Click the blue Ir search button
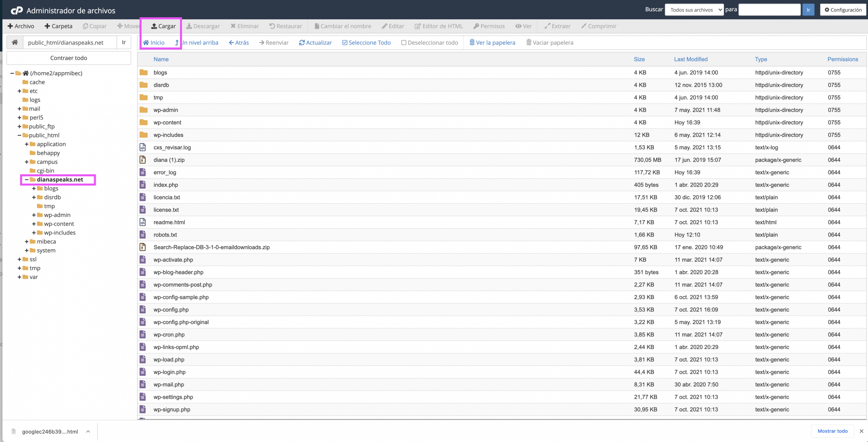The height and width of the screenshot is (442, 868). tap(808, 10)
